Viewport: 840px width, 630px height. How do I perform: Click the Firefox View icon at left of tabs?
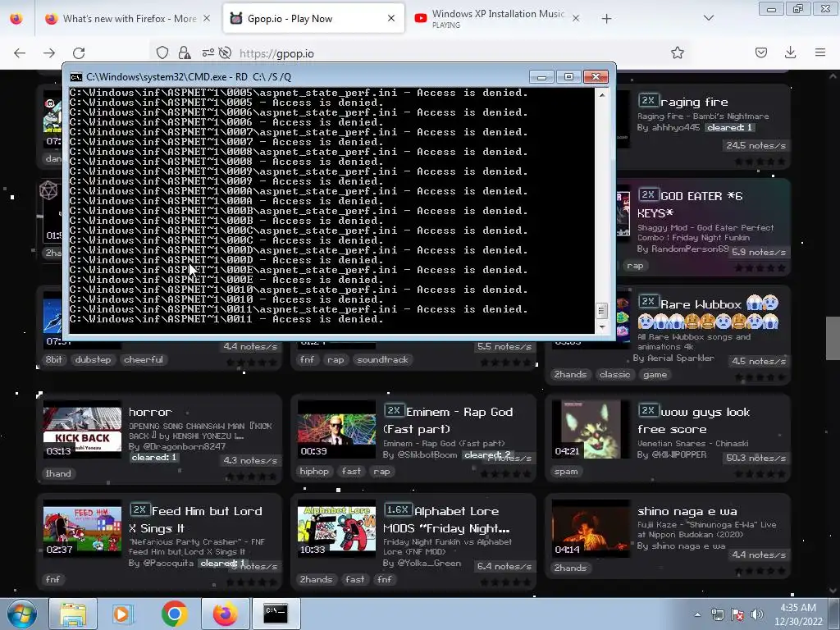point(16,19)
